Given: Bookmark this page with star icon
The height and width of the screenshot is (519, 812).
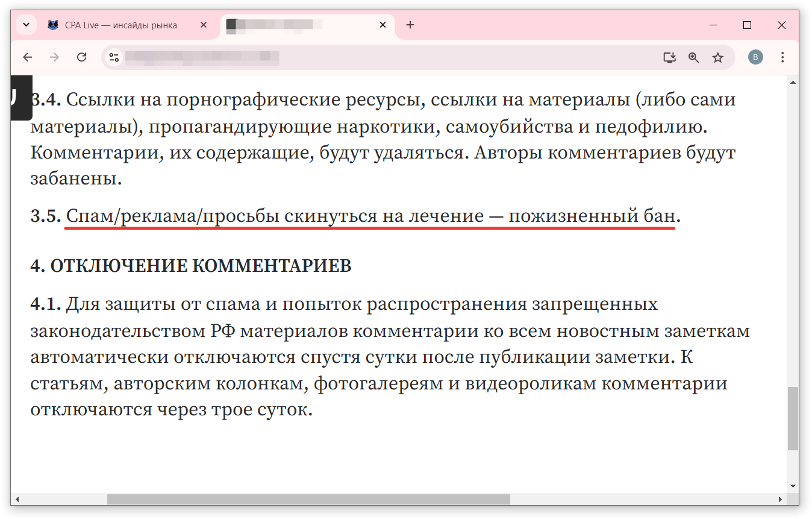Looking at the screenshot, I should [717, 57].
